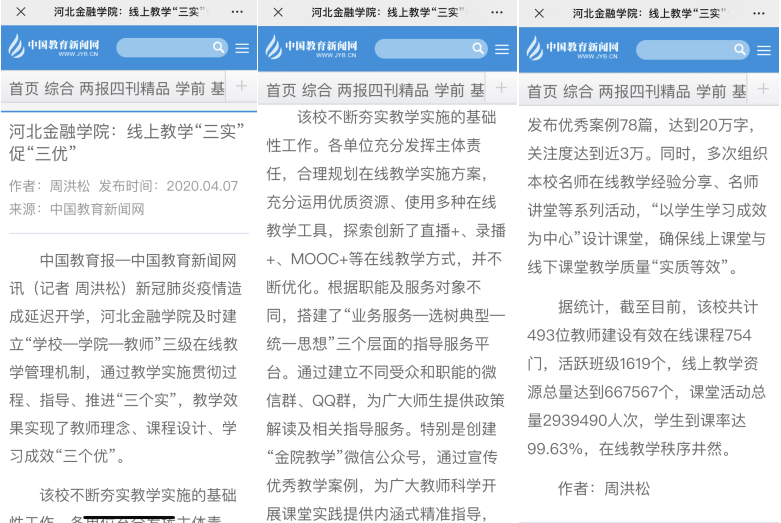Click closing byline 作者：周洪松 in right screenshot
781x523 pixels.
coord(604,489)
